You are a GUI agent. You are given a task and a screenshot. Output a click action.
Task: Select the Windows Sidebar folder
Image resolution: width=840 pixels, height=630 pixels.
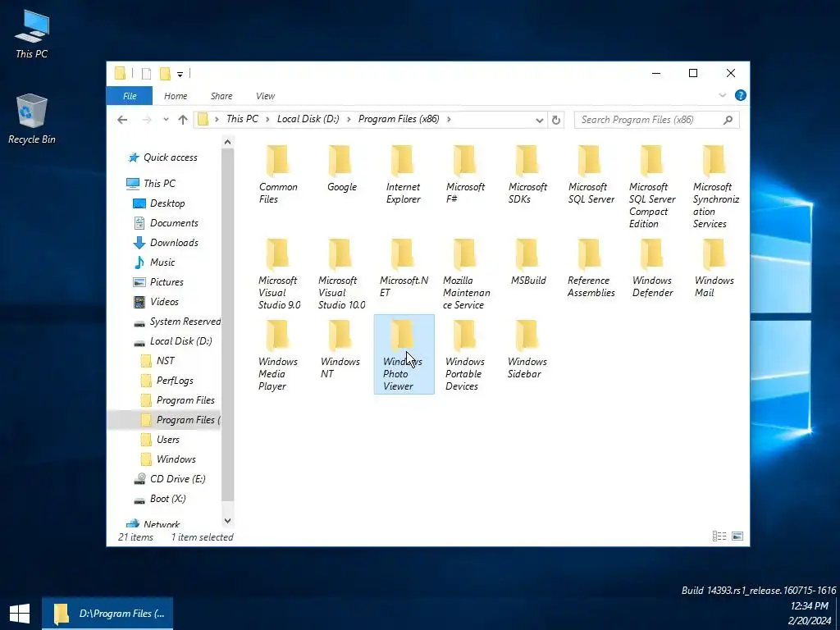(x=527, y=349)
